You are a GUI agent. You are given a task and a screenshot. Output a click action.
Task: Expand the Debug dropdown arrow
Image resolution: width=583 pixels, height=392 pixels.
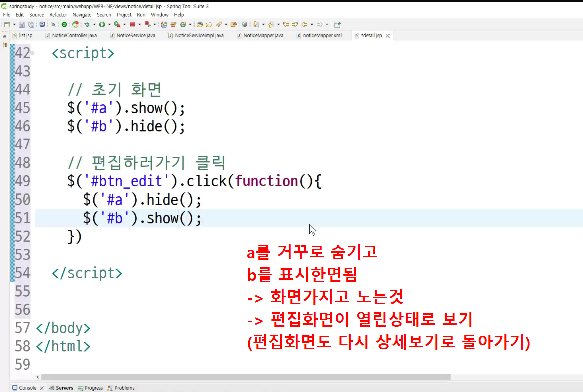pyautogui.click(x=94, y=24)
